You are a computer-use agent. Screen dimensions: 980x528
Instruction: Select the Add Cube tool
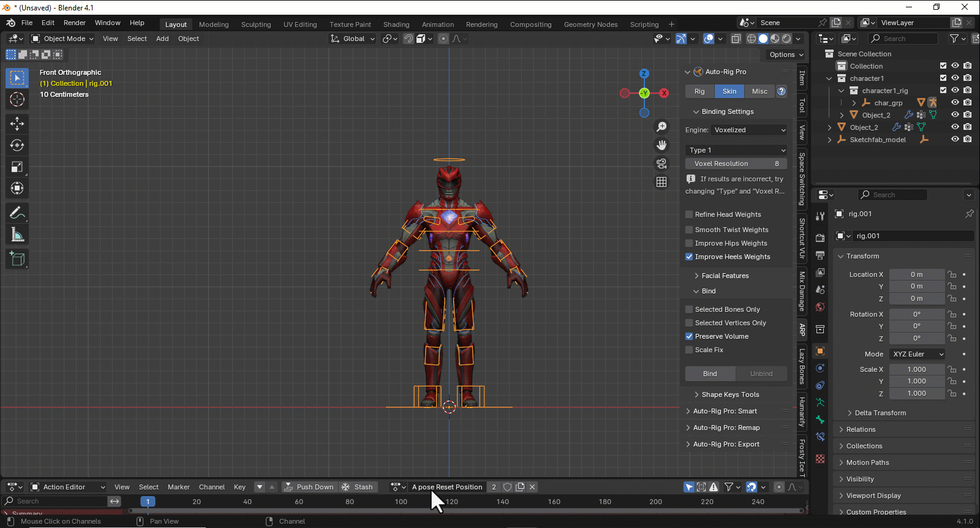[x=17, y=259]
